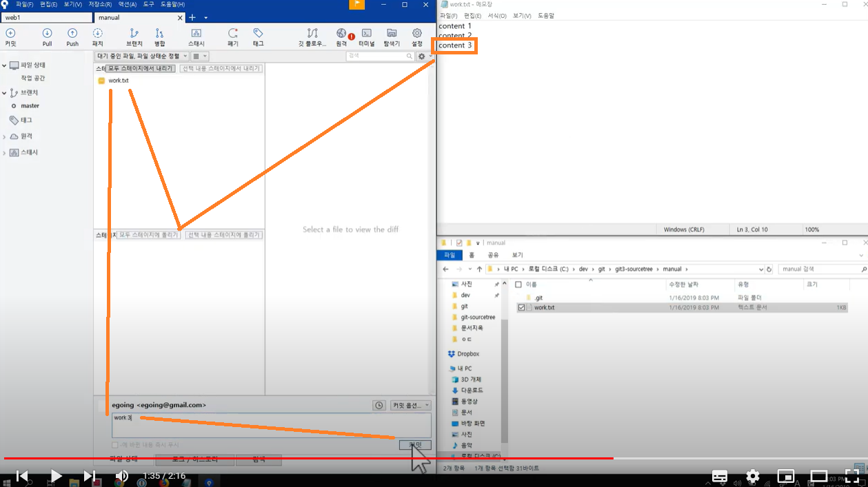Click the SourceTree search (검색) field

[380, 56]
